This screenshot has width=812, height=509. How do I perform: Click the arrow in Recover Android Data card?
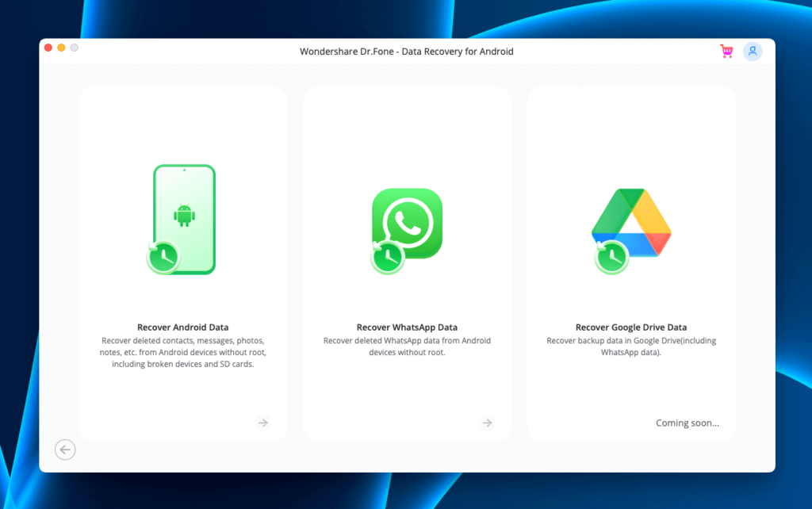[263, 423]
